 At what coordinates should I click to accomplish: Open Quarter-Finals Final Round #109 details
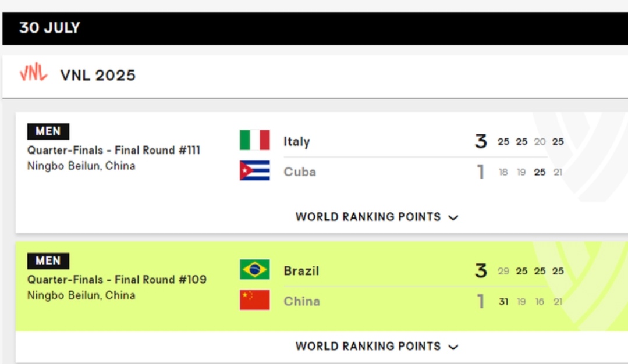[x=117, y=280]
